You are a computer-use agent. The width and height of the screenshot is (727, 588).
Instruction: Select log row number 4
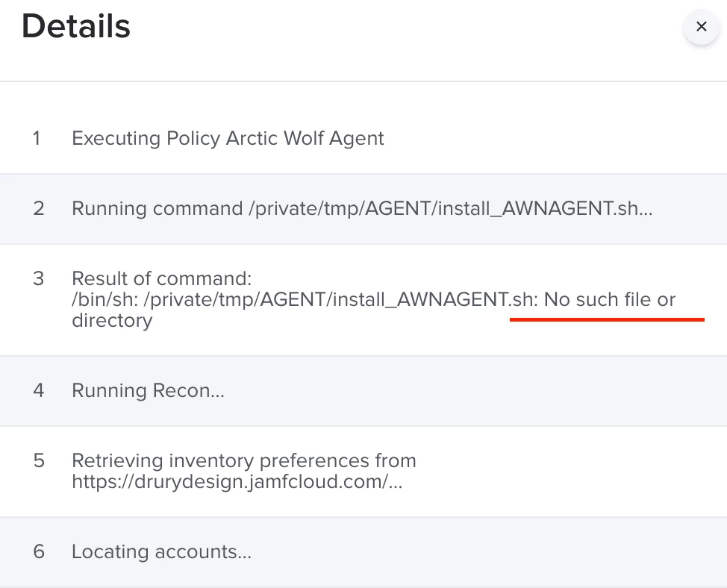tap(39, 390)
